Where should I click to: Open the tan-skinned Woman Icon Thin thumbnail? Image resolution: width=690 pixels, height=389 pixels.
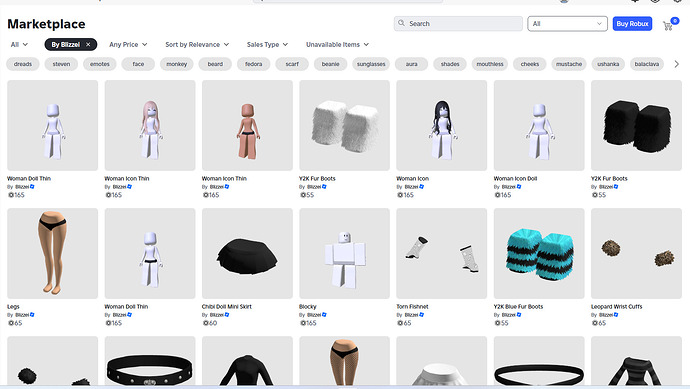247,125
